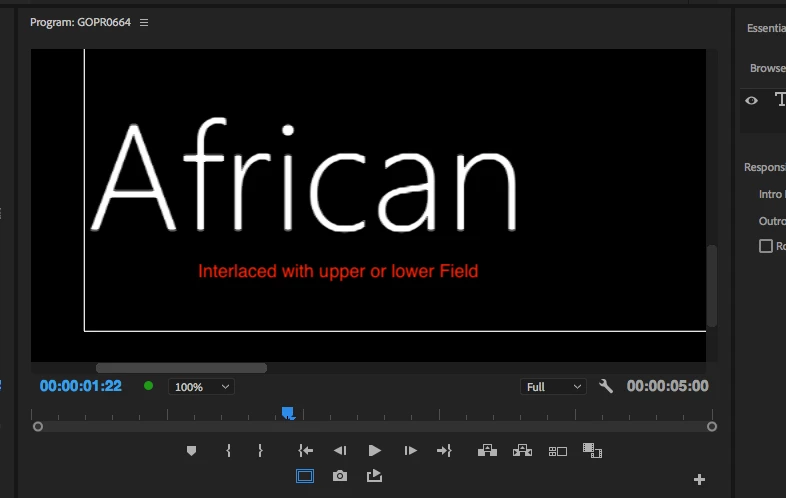Open the Essential Graphics panel tab
Screen dimensions: 786x498
[766, 28]
